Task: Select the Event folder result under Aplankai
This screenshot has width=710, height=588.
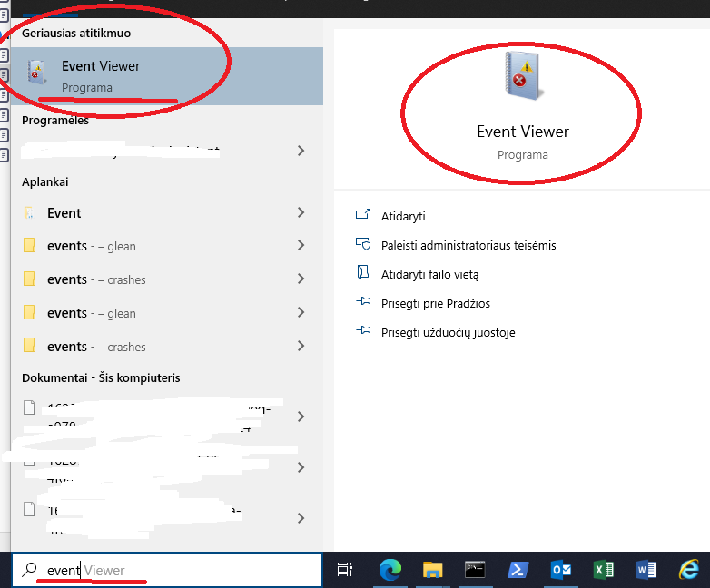Action: (64, 213)
